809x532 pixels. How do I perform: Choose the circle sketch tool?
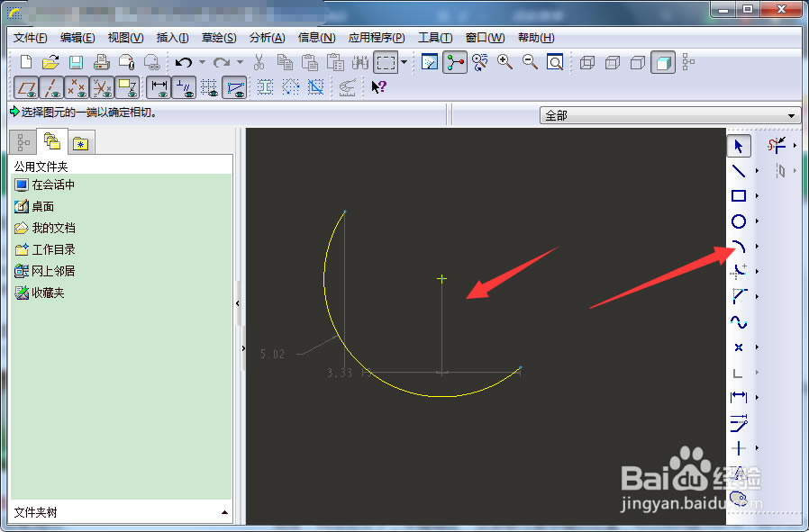[738, 221]
